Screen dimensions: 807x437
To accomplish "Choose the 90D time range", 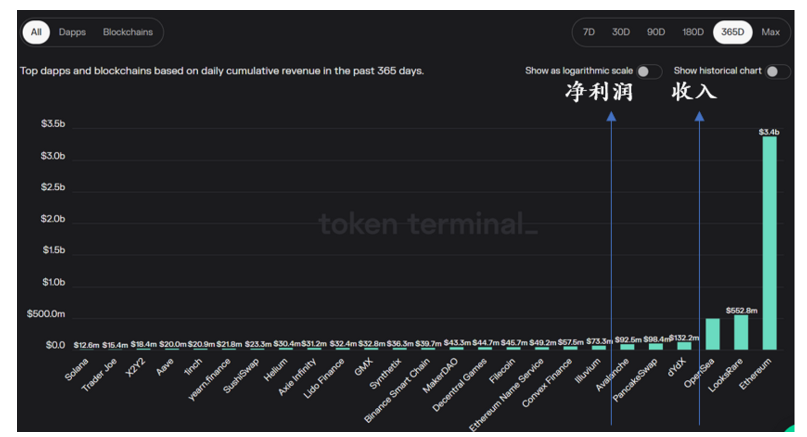I will tap(656, 32).
